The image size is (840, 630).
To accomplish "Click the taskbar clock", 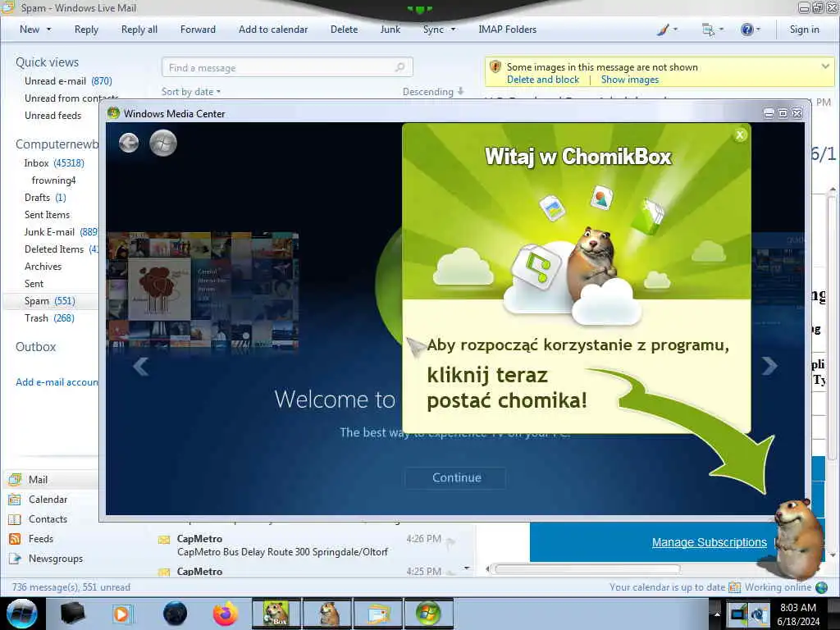I will coord(797,614).
